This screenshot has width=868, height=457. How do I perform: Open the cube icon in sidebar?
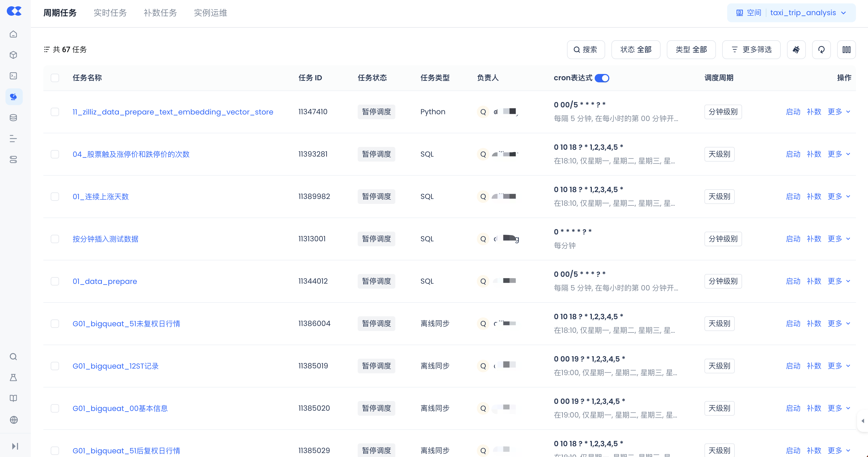[14, 55]
